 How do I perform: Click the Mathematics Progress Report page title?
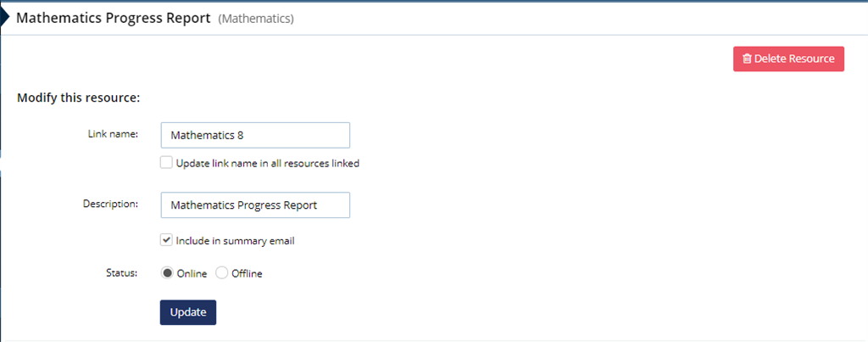point(114,18)
